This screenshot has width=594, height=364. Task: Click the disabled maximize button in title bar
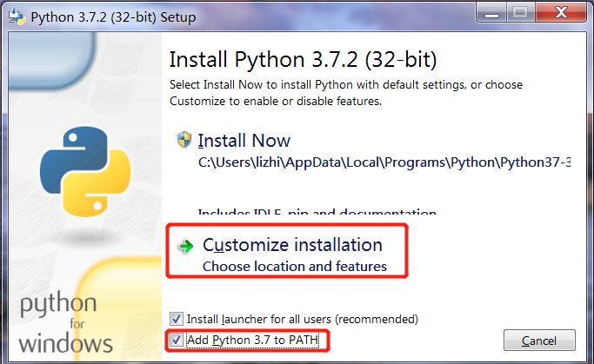520,13
